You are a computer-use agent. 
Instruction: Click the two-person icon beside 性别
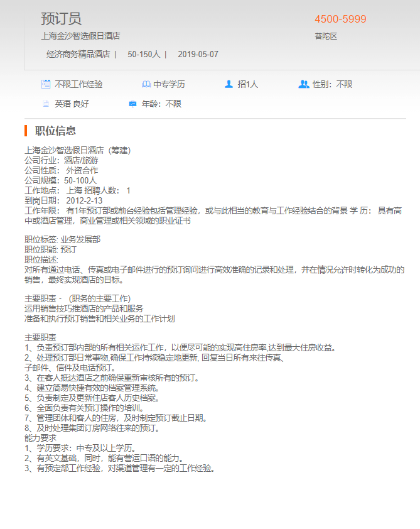pyautogui.click(x=304, y=84)
